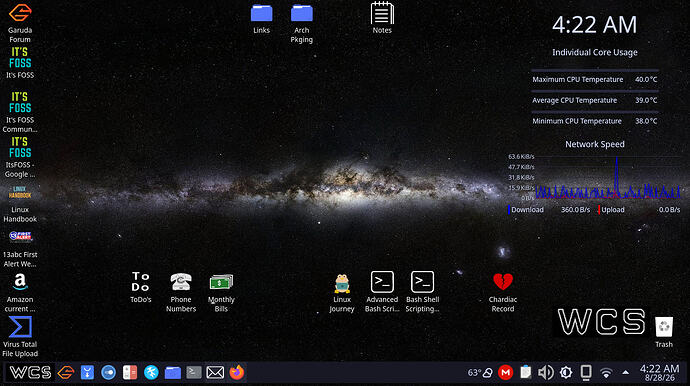Viewport: 690px width, 386px height.
Task: Open the Virus Total File Upload shortcut
Action: [20, 327]
